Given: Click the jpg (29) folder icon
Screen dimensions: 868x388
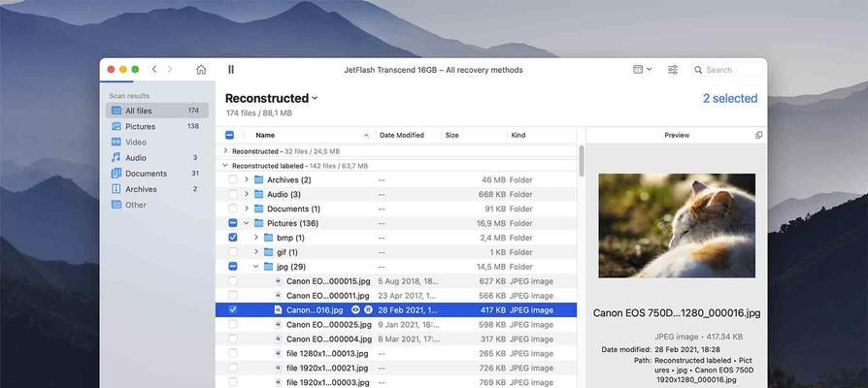Looking at the screenshot, I should 269,267.
